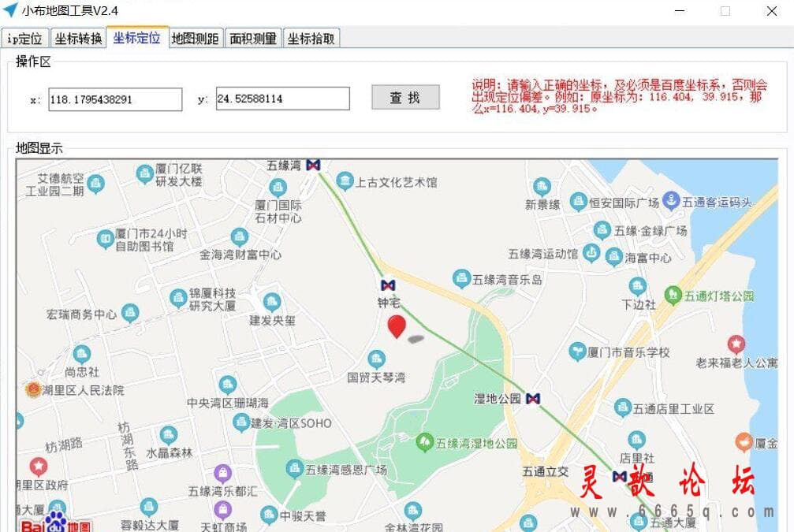Go to the 面积测量 tab

click(x=252, y=39)
